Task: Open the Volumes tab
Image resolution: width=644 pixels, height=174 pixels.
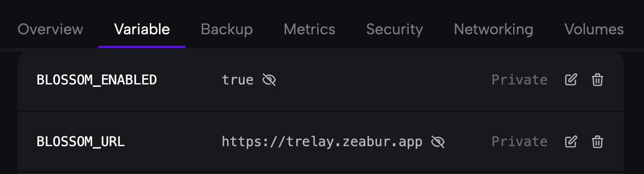Action: (594, 29)
